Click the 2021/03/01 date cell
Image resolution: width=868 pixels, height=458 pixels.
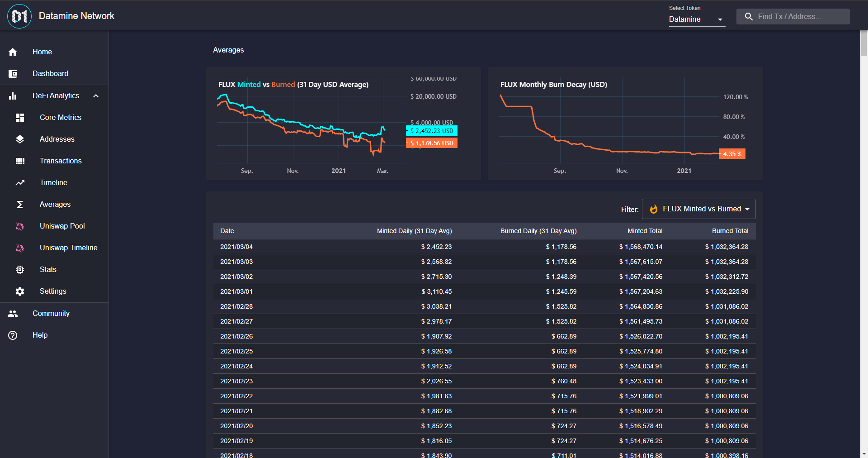236,292
